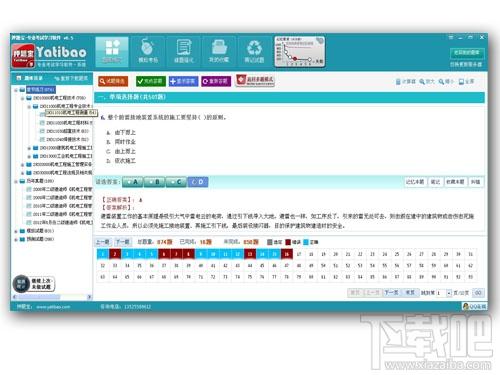Image resolution: width=500 pixels, height=375 pixels.
Task: Collapse the 2H310000 机电工程技术 node
Action: pyautogui.click(x=22, y=98)
